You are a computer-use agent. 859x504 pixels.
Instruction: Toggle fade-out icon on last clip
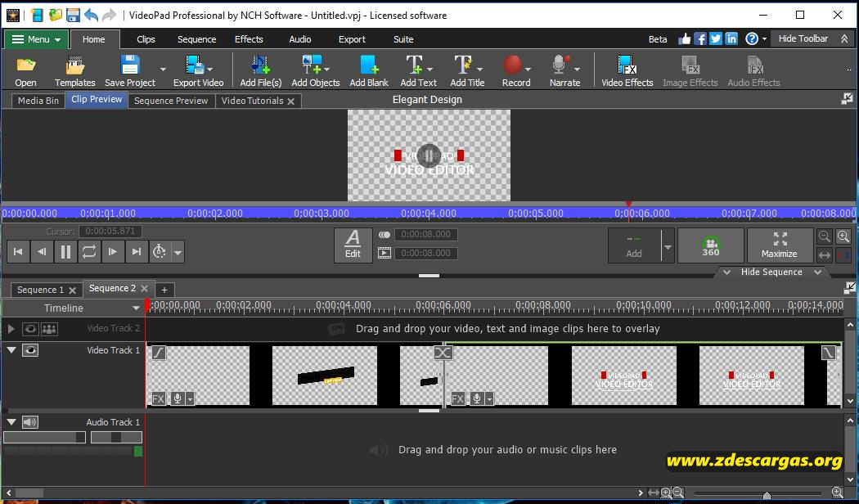click(x=829, y=353)
